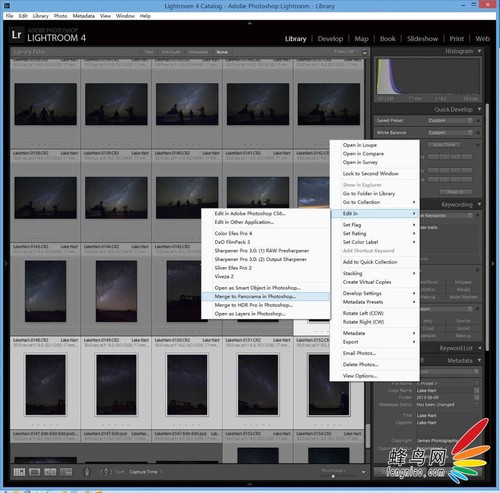The height and width of the screenshot is (493, 500).
Task: Choose Edit in Adobe Photoshop CS6
Action: click(x=265, y=213)
